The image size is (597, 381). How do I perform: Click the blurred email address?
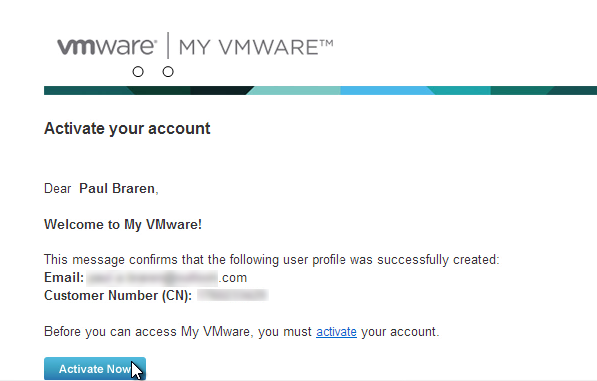point(152,278)
